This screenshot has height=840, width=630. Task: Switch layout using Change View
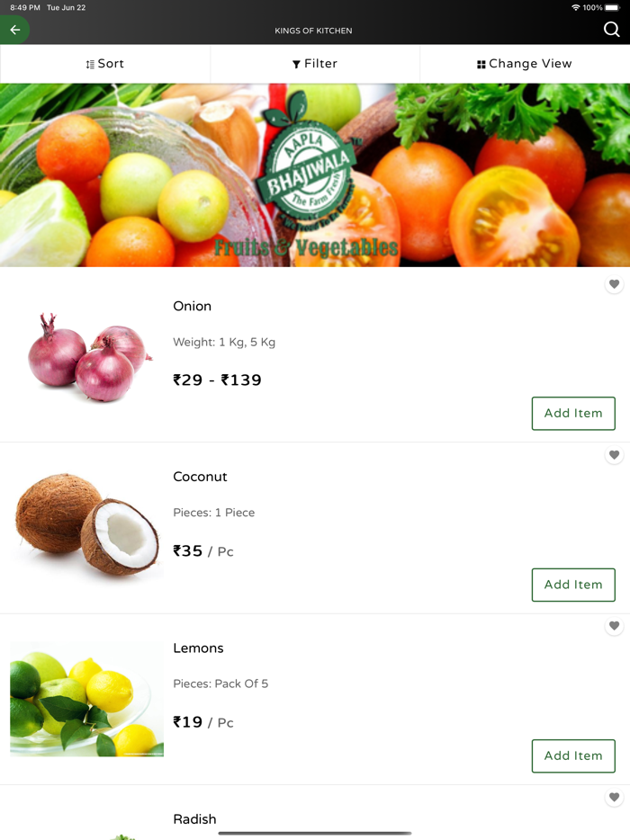click(x=525, y=64)
